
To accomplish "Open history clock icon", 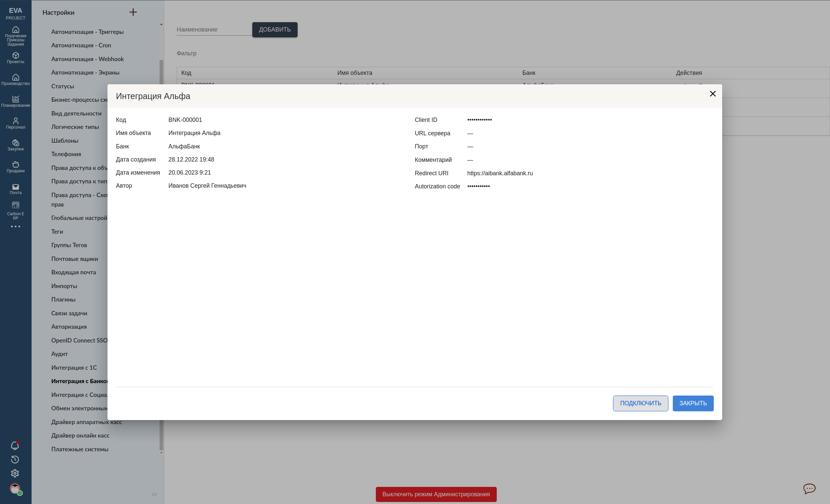I will [x=15, y=460].
